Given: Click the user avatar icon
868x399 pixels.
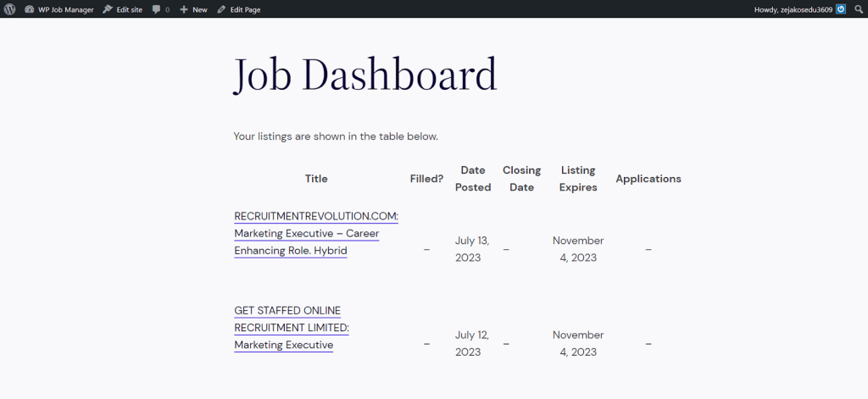Looking at the screenshot, I should coord(841,9).
